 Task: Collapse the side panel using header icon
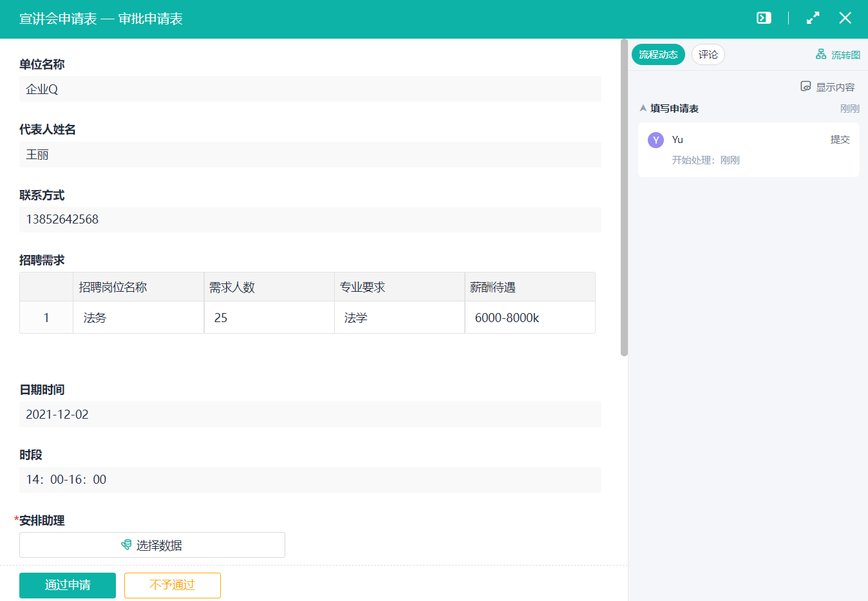click(764, 18)
